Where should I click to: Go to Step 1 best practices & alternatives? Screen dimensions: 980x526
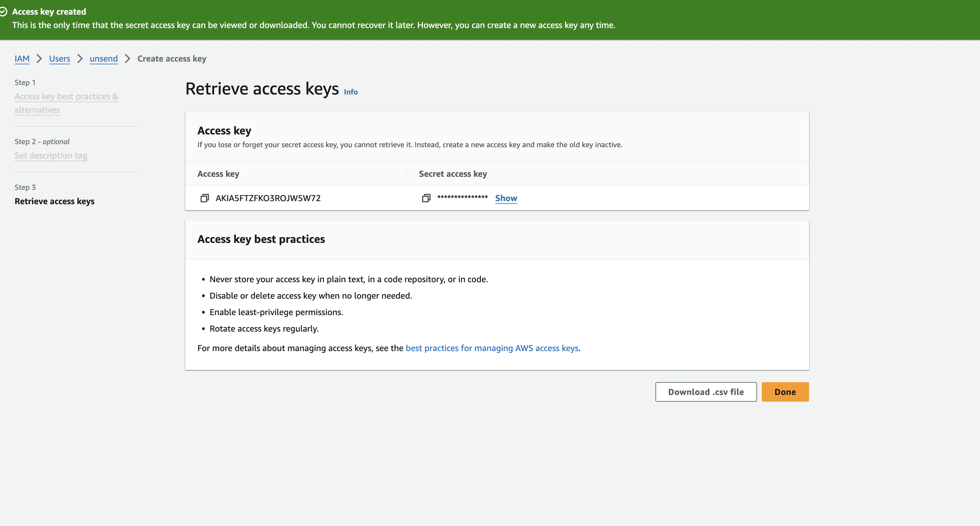pyautogui.click(x=66, y=97)
